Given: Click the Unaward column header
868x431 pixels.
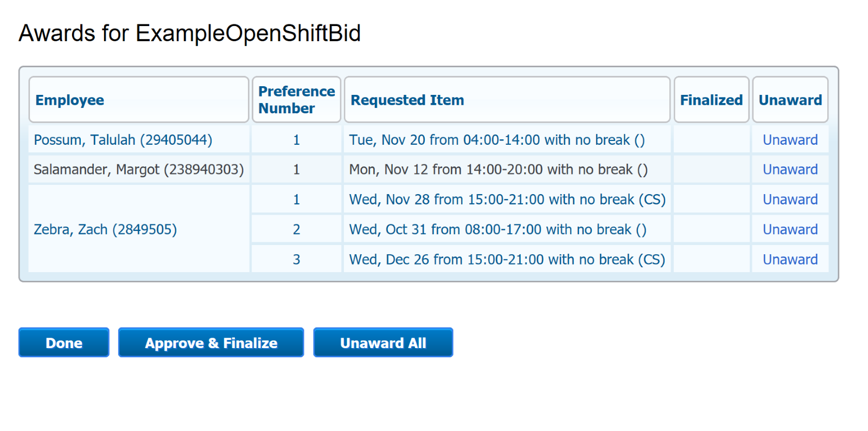Looking at the screenshot, I should click(790, 100).
